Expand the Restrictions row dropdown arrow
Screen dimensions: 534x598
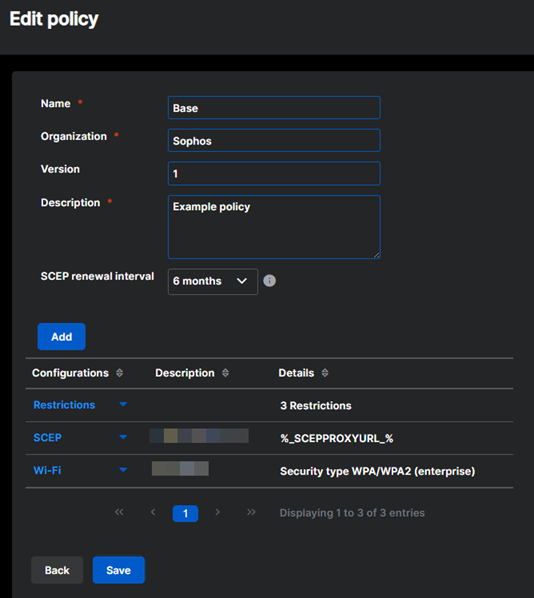pyautogui.click(x=123, y=404)
